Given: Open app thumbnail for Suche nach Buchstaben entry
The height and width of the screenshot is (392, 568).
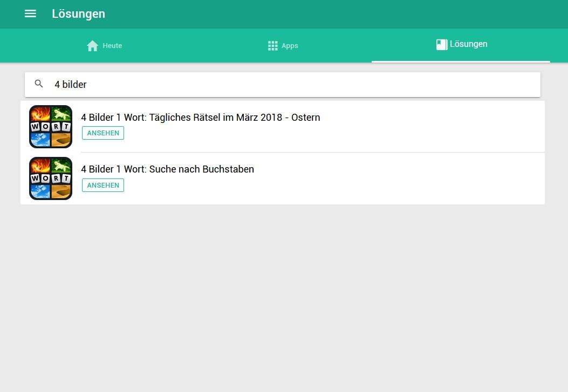Looking at the screenshot, I should (x=51, y=178).
